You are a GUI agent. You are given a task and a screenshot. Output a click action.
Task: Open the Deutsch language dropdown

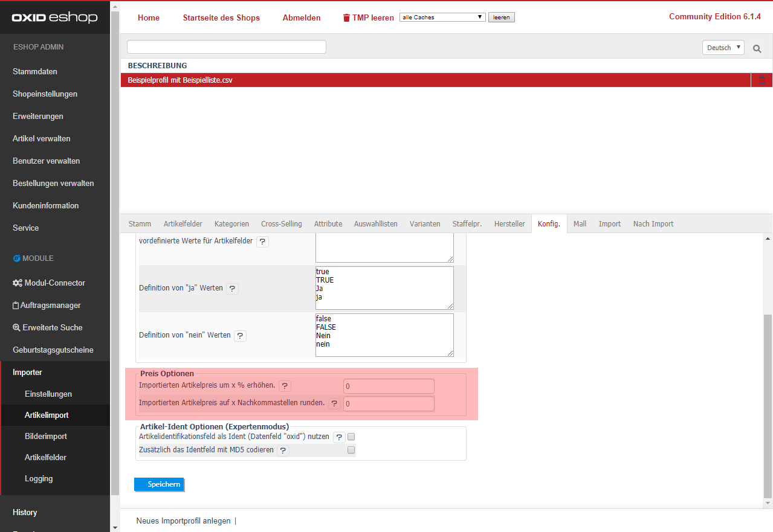723,48
